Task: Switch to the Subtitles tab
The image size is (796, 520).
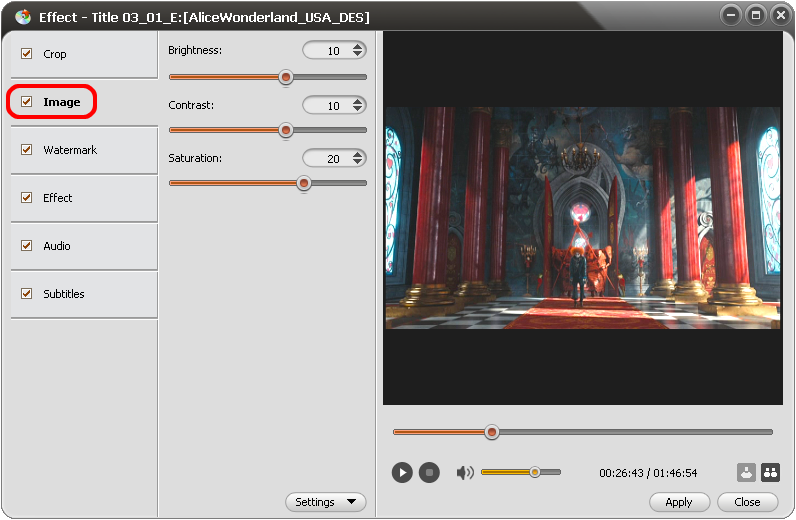Action: [84, 294]
